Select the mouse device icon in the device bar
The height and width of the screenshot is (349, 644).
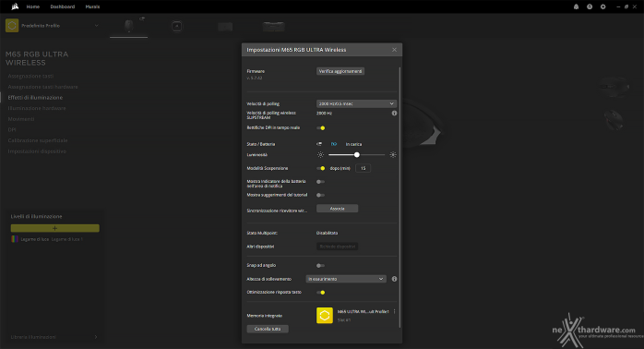click(128, 26)
